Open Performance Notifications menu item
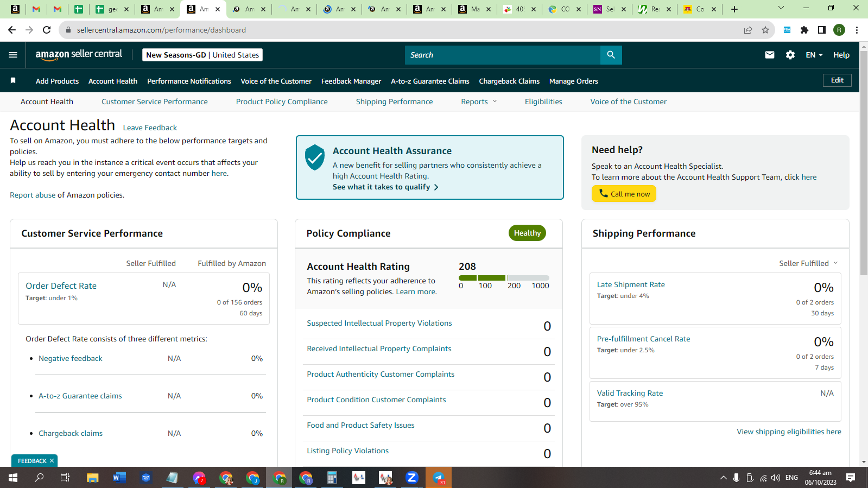Image resolution: width=868 pixels, height=488 pixels. coord(189,81)
